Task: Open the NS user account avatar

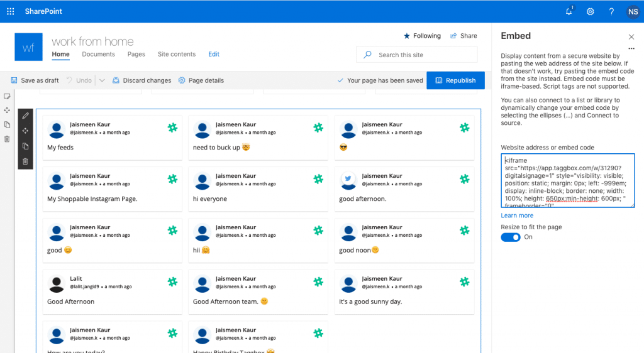Action: point(633,11)
